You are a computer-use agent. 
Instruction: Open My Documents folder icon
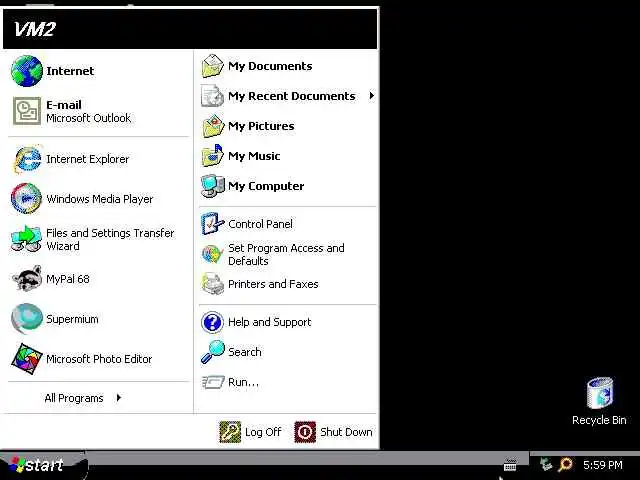click(213, 66)
